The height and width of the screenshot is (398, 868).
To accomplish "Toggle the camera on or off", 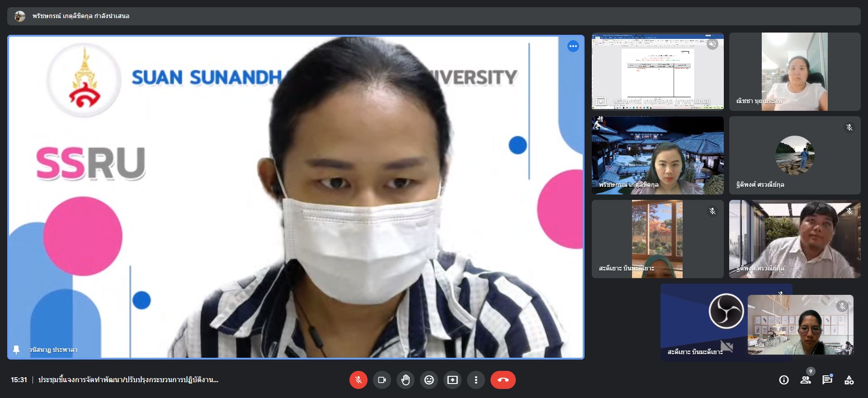I will point(382,380).
